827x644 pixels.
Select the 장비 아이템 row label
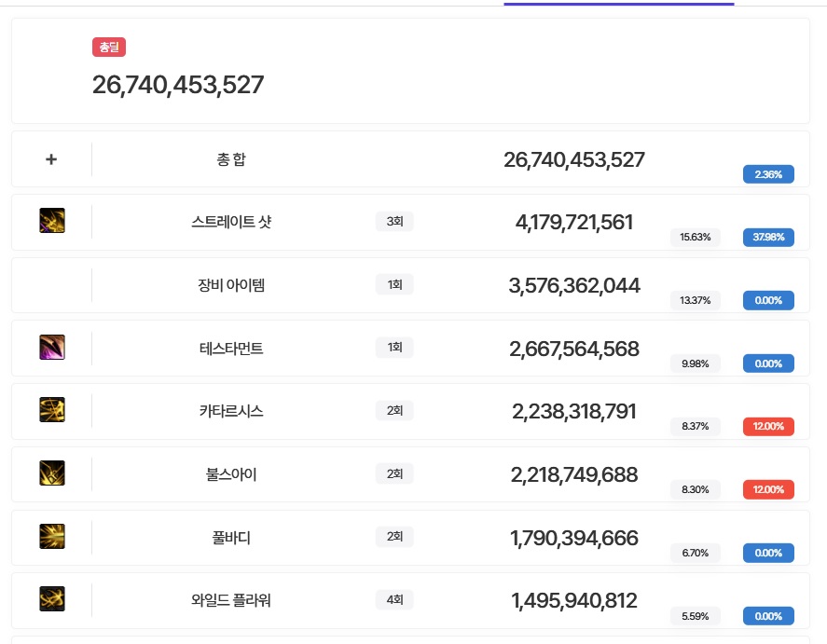[231, 285]
